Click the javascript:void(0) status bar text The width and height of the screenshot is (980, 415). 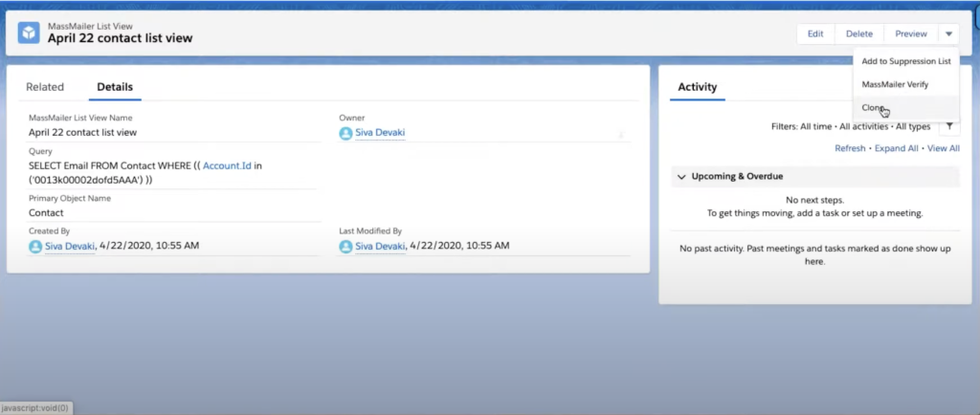[34, 408]
